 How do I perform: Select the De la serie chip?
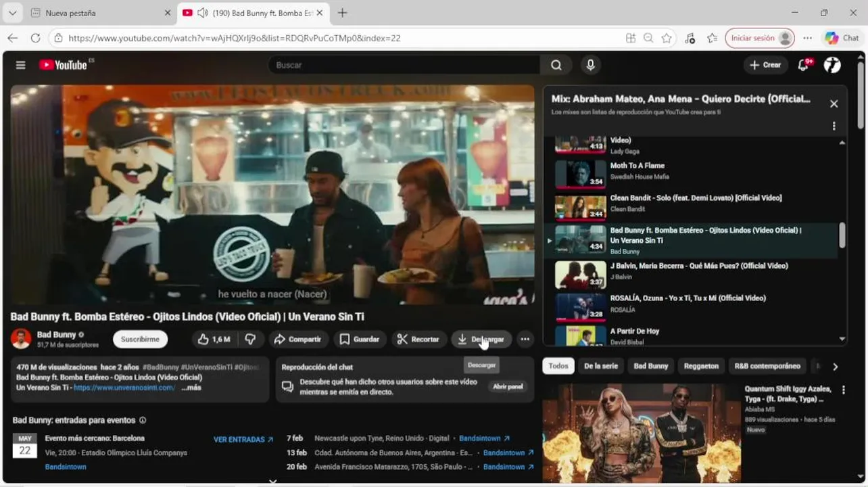[601, 366]
